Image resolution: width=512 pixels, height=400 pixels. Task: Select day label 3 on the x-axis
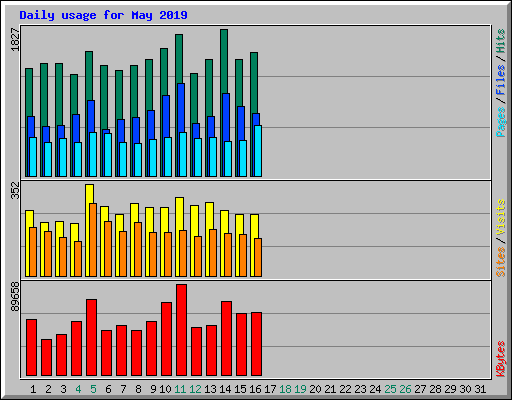tap(63, 389)
